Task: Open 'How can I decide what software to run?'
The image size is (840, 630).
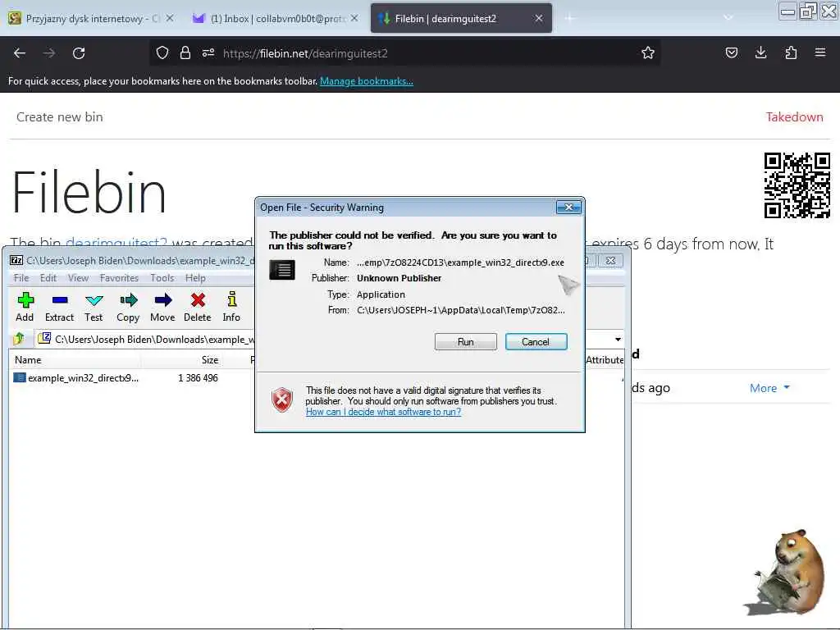Action: pyautogui.click(x=384, y=412)
